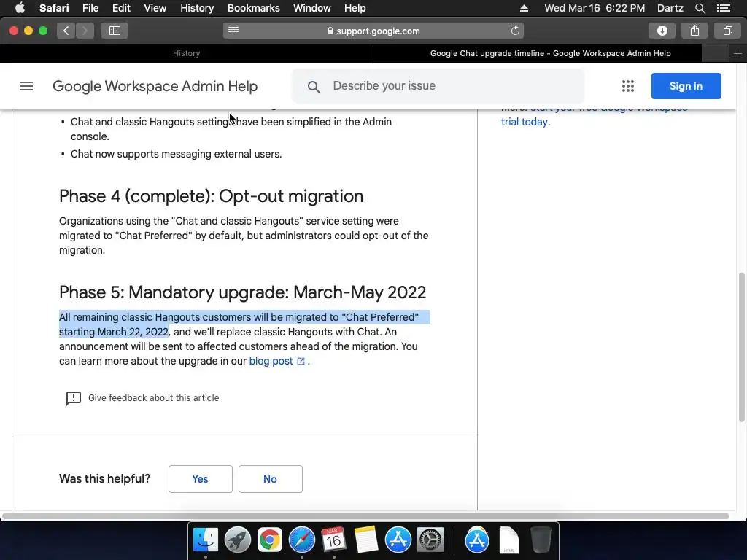This screenshot has width=747, height=560.
Task: Toggle the Safari sidebar
Action: tap(115, 31)
